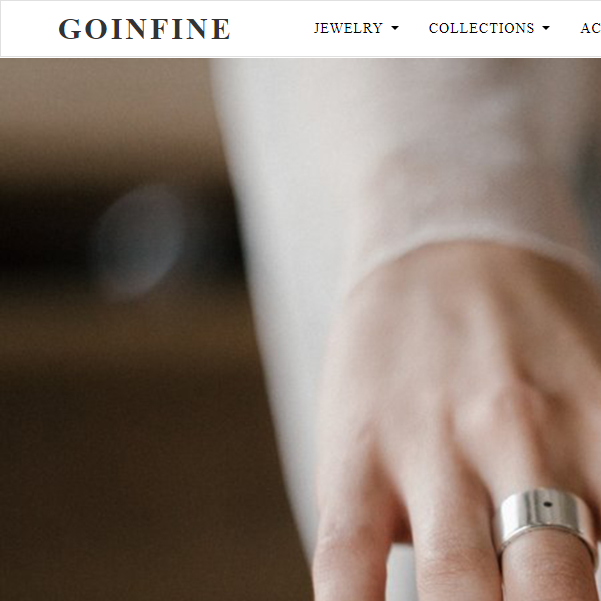Screen dimensions: 601x601
Task: Expand the caret arrow beside COLLECTIONS
Action: tap(546, 28)
